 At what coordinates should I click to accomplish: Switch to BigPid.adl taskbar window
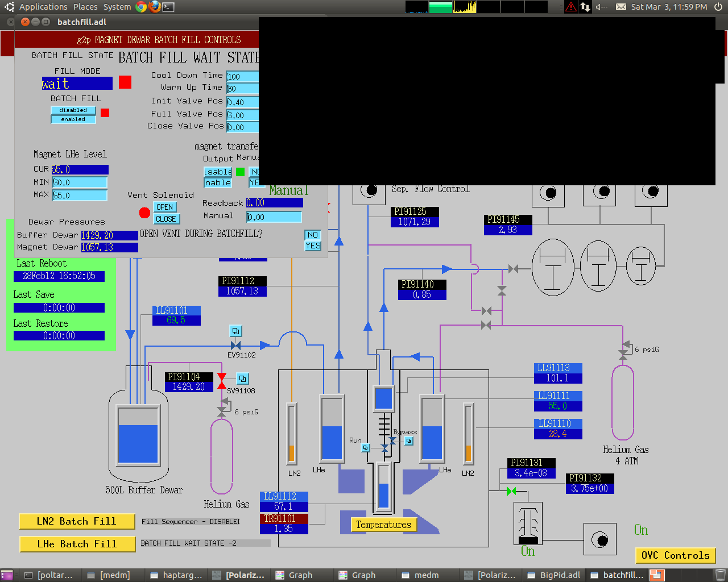coord(554,575)
